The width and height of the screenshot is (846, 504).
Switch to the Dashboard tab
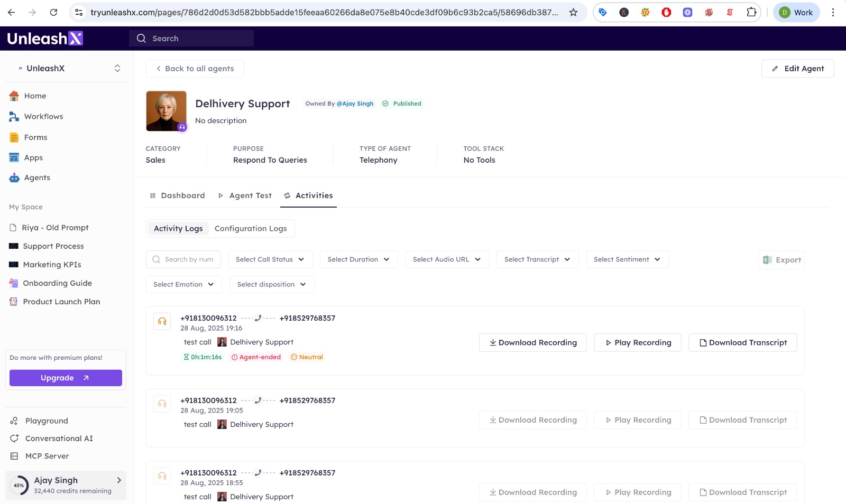pos(177,195)
